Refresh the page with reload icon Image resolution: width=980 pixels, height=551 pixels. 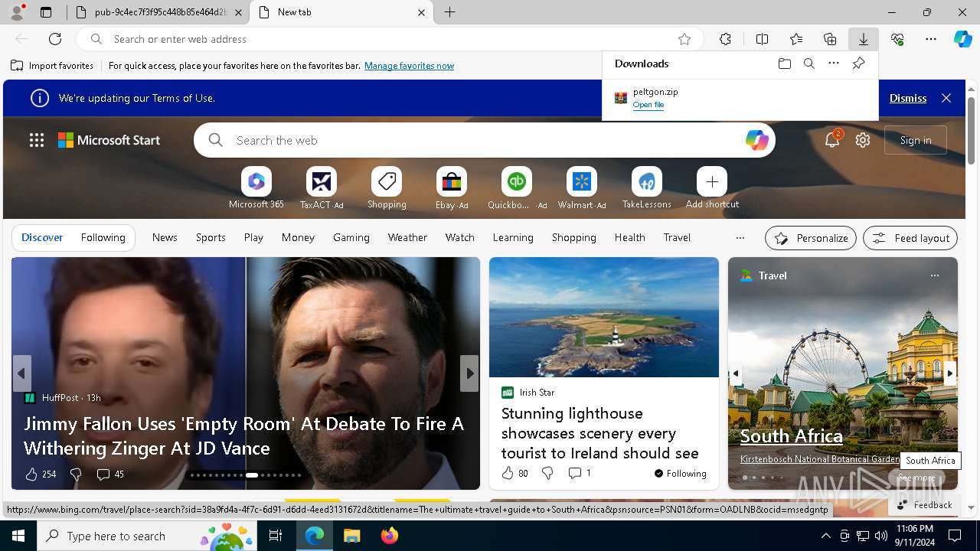point(55,39)
